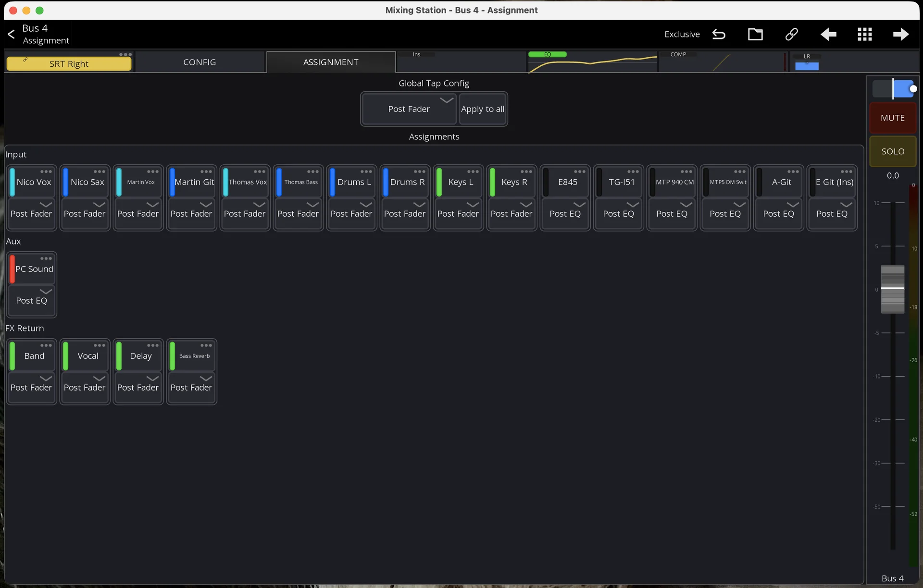This screenshot has height=588, width=923.
Task: Open tap point dropdown under Thomas Bass
Action: point(299,214)
